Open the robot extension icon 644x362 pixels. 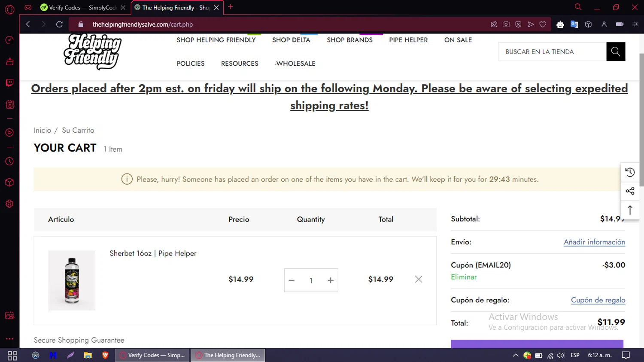click(x=560, y=24)
